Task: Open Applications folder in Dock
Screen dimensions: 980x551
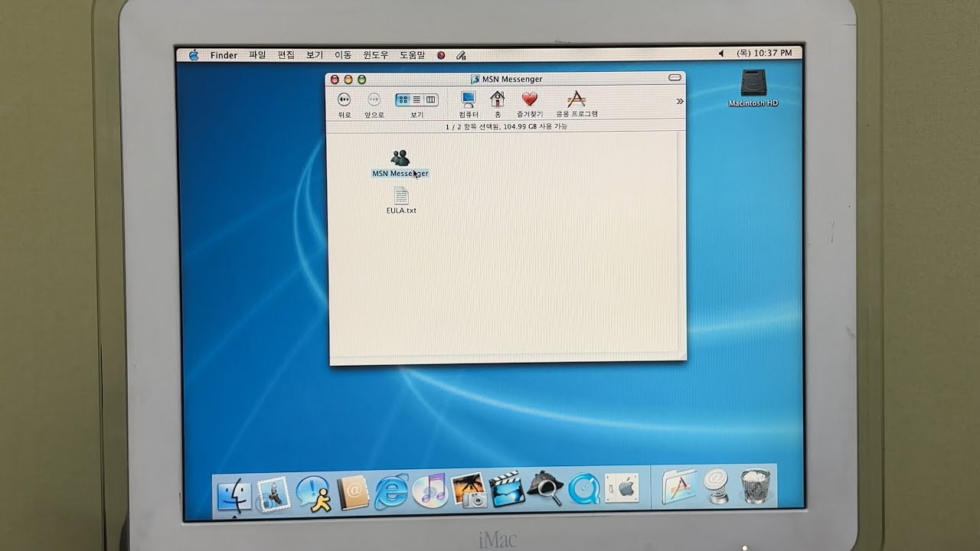Action: click(x=679, y=485)
